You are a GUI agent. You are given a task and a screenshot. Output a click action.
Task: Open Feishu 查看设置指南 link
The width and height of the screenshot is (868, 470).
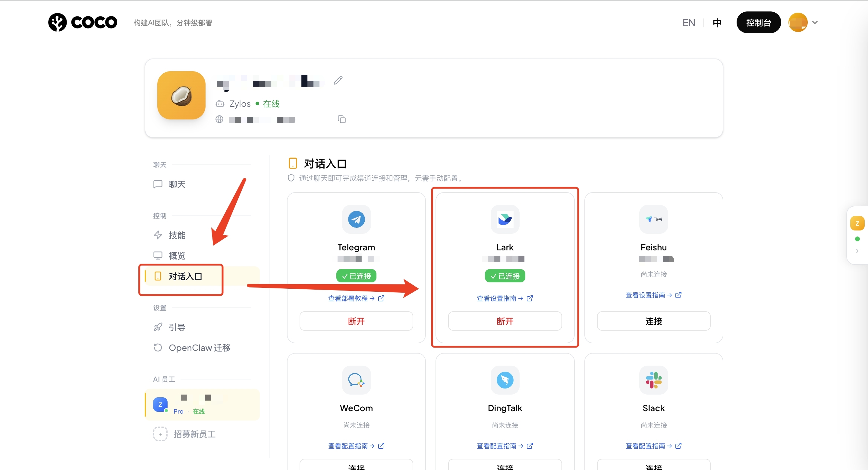[653, 295]
